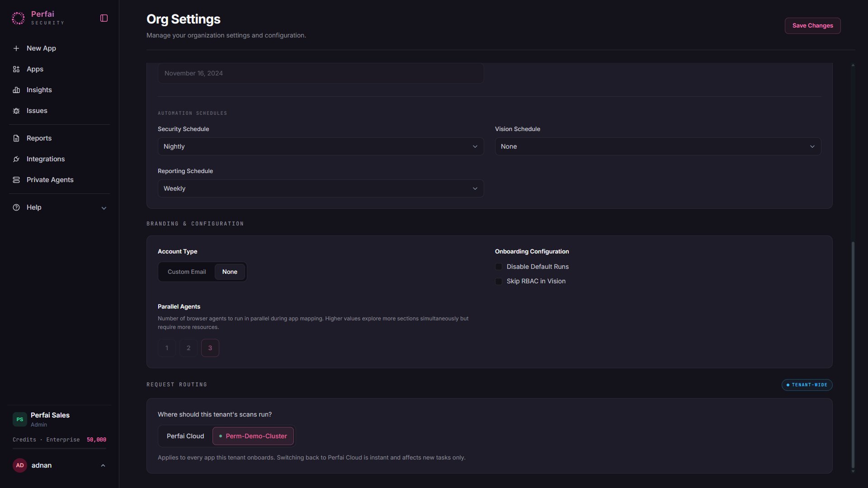The image size is (868, 488).
Task: Click the Tenant-Wide badge
Action: pyautogui.click(x=807, y=385)
